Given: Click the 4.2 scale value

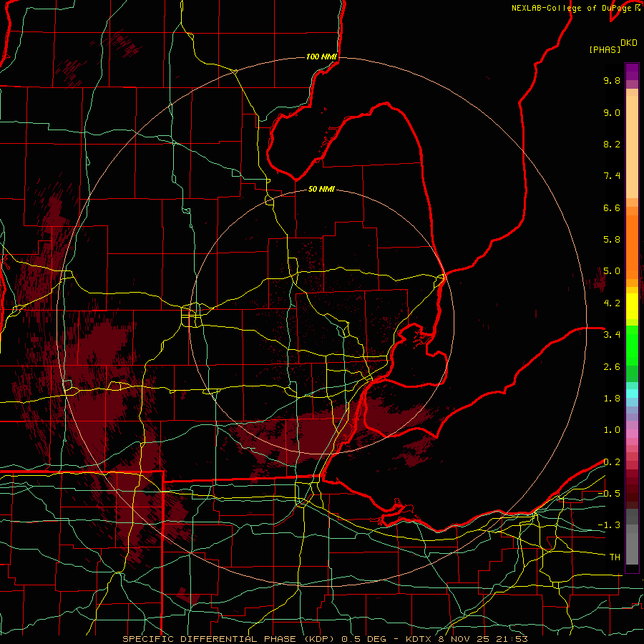Looking at the screenshot, I should pyautogui.click(x=612, y=303).
